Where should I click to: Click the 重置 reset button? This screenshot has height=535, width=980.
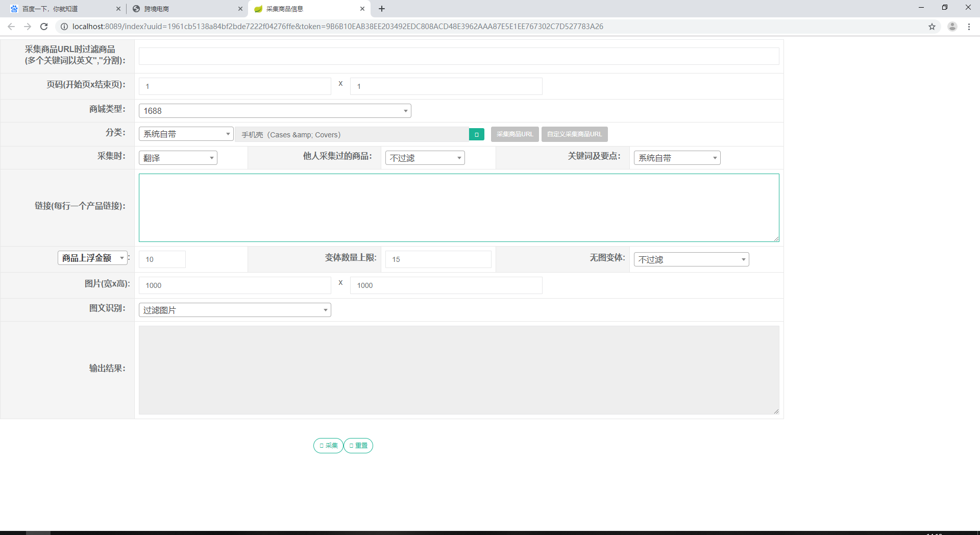(x=358, y=446)
